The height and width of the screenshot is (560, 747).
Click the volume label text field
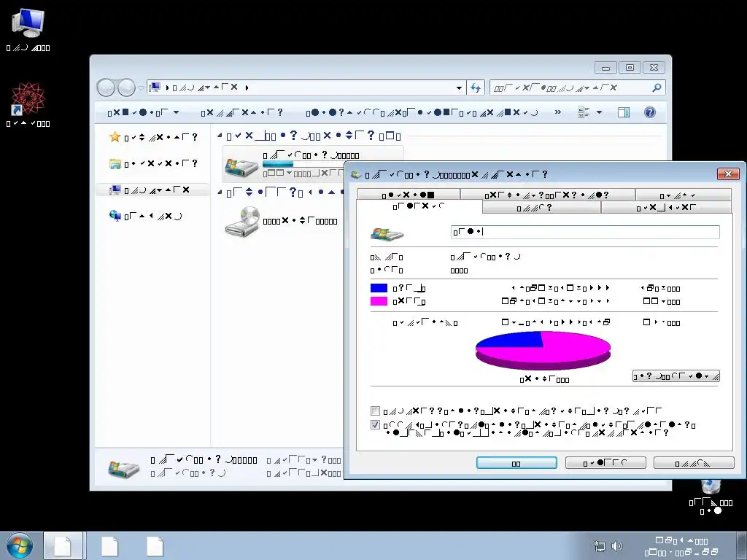[x=585, y=232]
